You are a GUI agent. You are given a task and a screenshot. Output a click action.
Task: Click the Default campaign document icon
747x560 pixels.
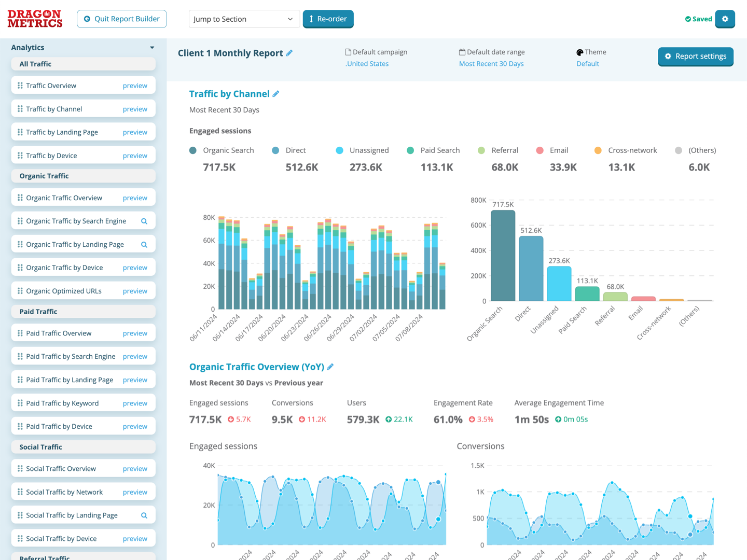[348, 52]
